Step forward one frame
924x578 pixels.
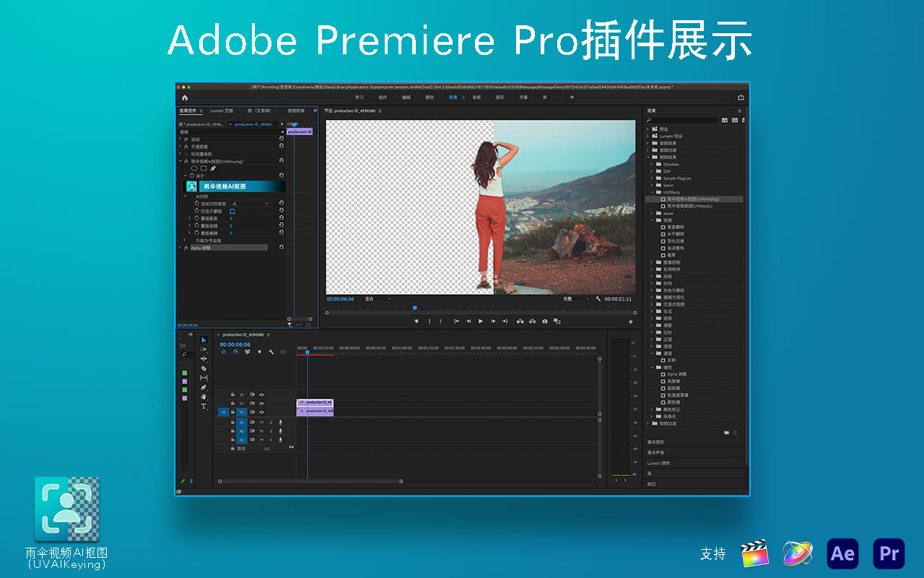[x=493, y=322]
